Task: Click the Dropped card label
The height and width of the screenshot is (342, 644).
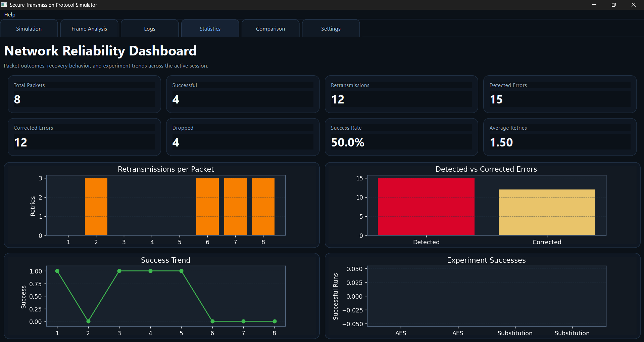Action: pyautogui.click(x=183, y=128)
